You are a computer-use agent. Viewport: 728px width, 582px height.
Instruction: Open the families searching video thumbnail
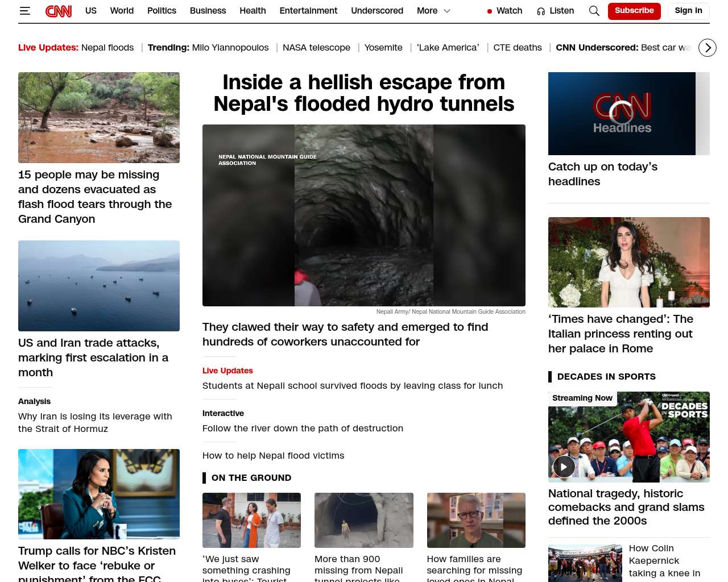476,520
